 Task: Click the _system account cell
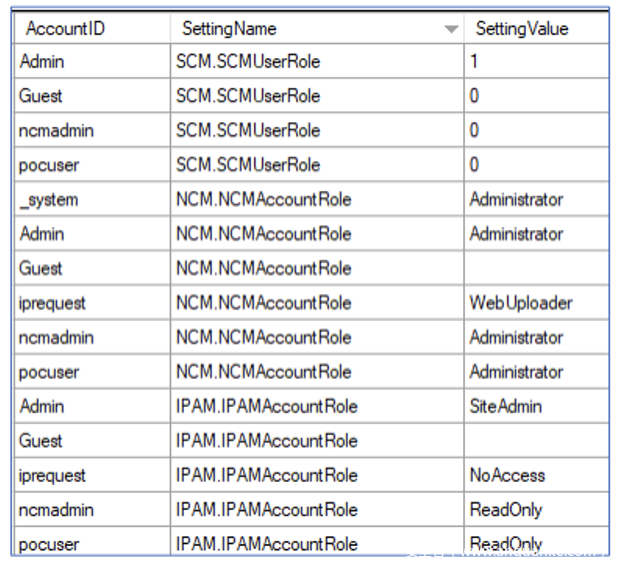(48, 200)
